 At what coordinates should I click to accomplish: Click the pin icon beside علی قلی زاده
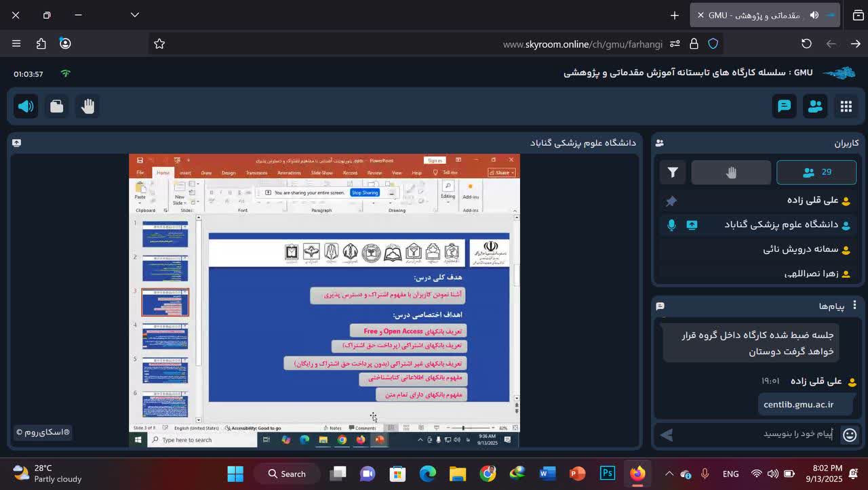(671, 201)
